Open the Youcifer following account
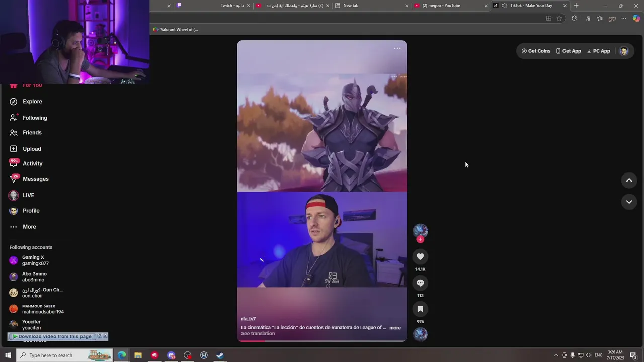 tap(25, 325)
